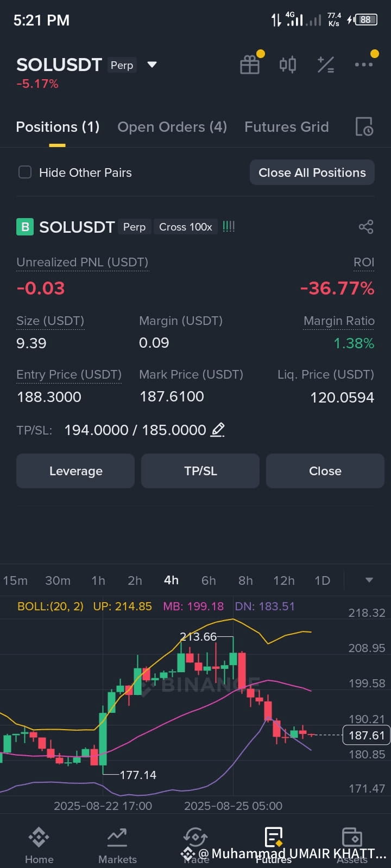
Task: Open the three-dot more options menu
Action: point(363,65)
